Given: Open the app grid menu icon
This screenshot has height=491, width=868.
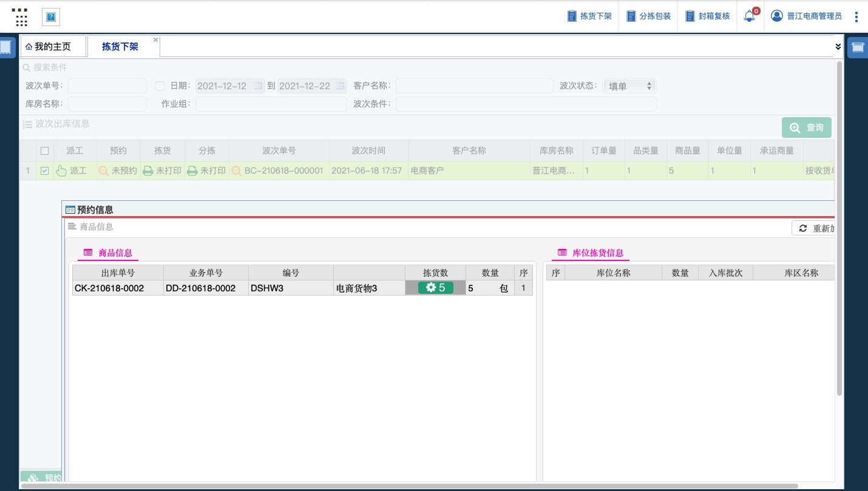Looking at the screenshot, I should point(21,17).
